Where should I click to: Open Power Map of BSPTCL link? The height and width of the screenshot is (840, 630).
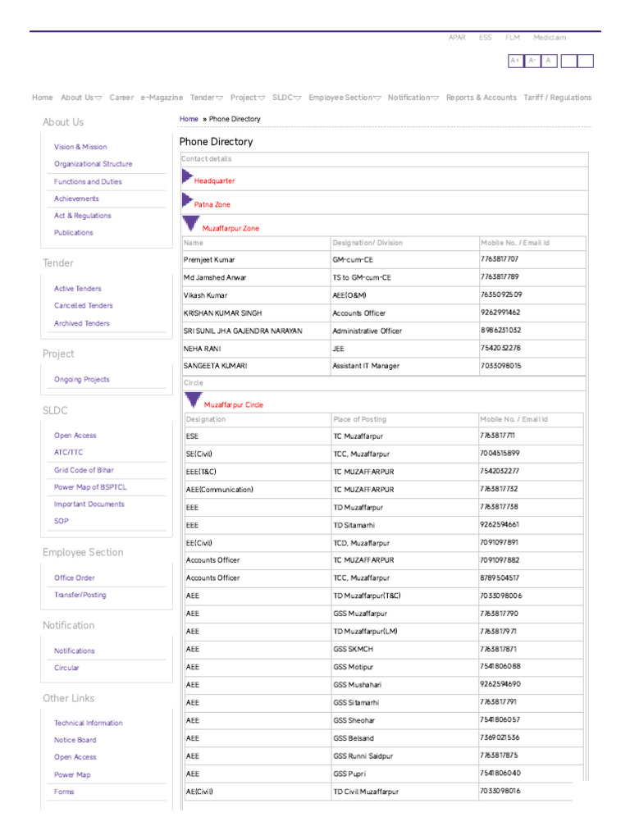pyautogui.click(x=90, y=487)
